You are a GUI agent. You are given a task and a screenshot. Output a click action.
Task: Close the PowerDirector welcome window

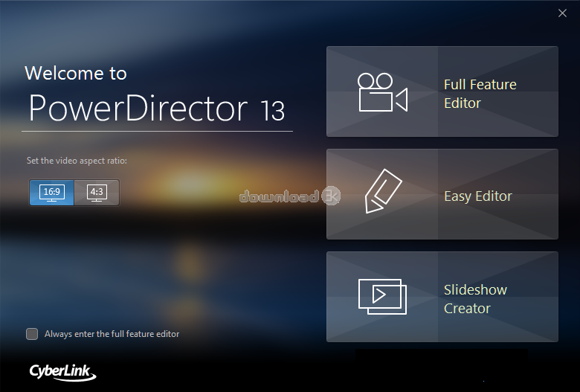pos(562,13)
